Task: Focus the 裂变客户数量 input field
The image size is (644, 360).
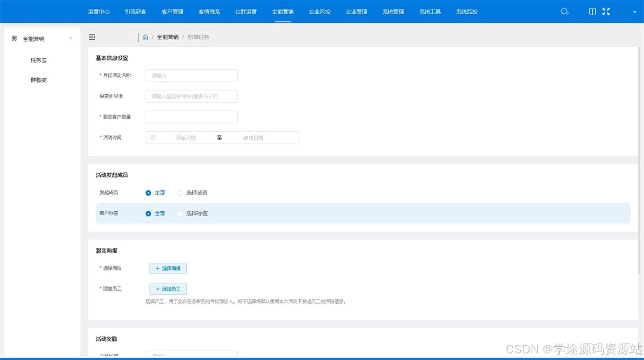Action: point(192,117)
